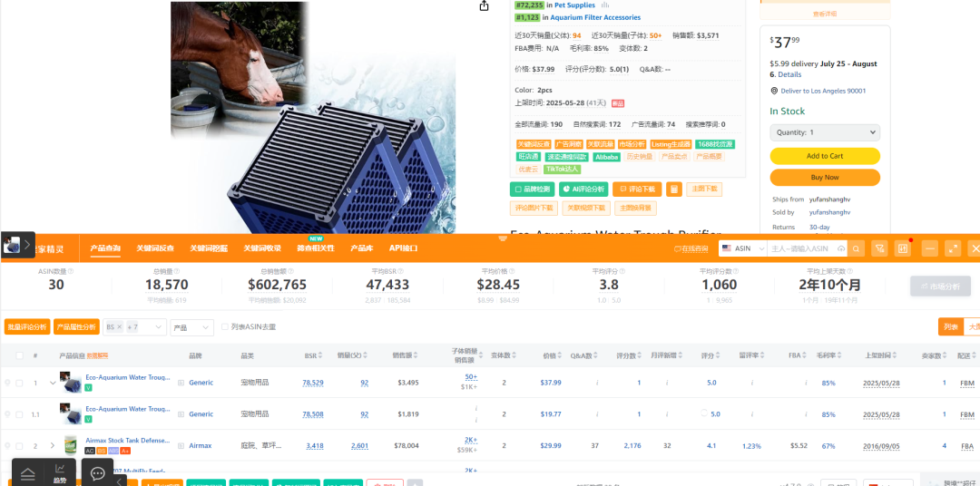Select the 列表 view toggle
The height and width of the screenshot is (486, 980).
[950, 326]
